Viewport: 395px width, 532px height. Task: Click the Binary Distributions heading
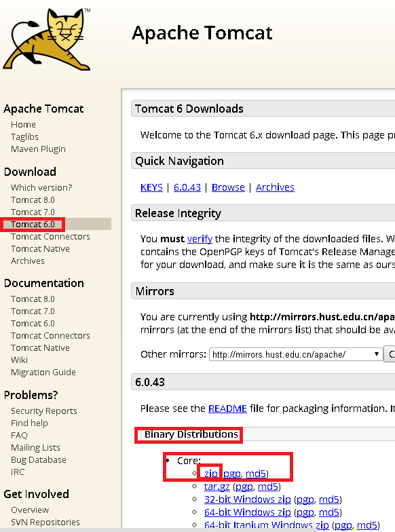(191, 434)
